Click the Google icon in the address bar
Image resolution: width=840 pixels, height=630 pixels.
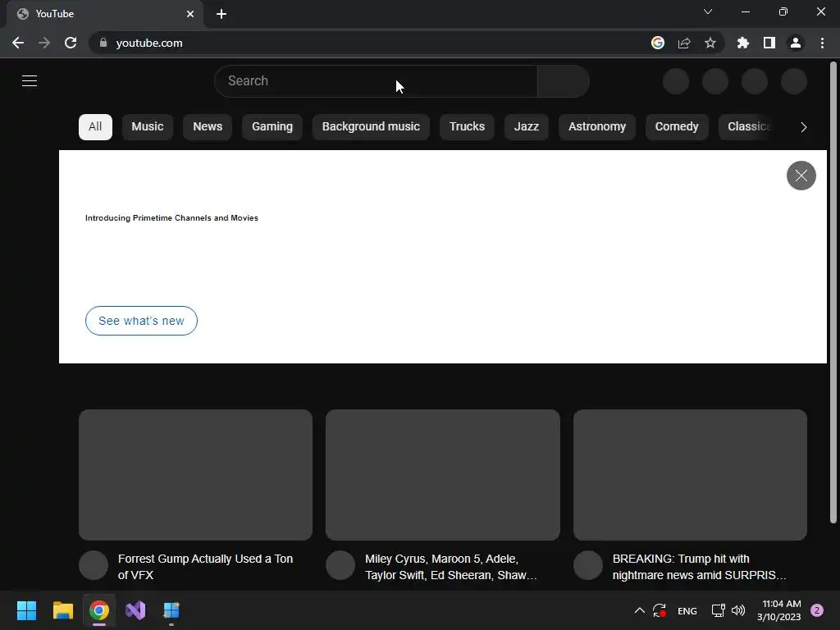coord(658,43)
